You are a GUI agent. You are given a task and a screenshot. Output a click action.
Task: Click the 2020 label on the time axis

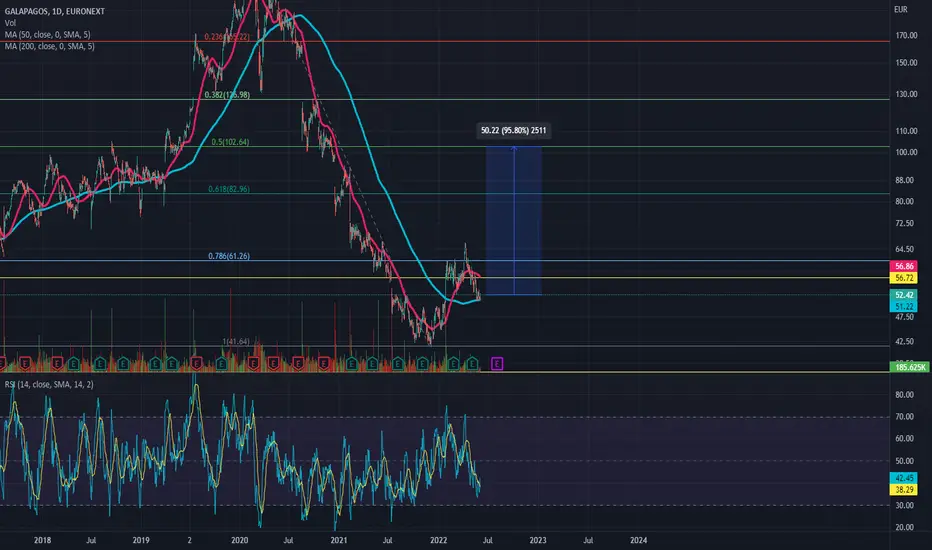(x=240, y=540)
